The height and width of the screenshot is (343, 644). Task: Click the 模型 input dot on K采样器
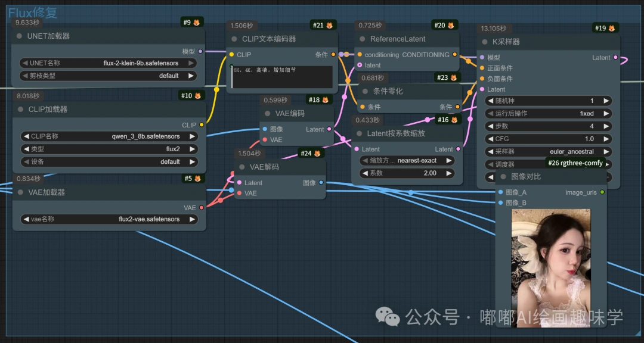click(482, 57)
